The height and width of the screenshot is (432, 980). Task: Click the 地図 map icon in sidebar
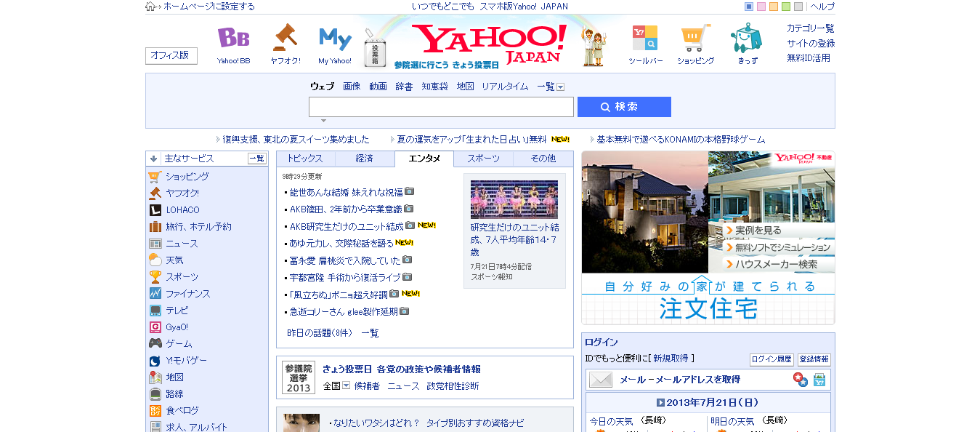tap(155, 377)
